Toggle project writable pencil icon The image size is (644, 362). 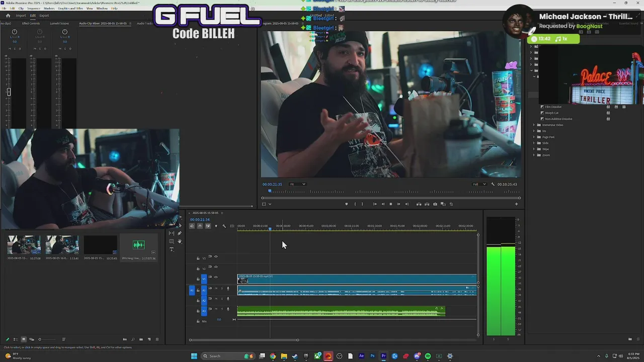click(x=8, y=339)
